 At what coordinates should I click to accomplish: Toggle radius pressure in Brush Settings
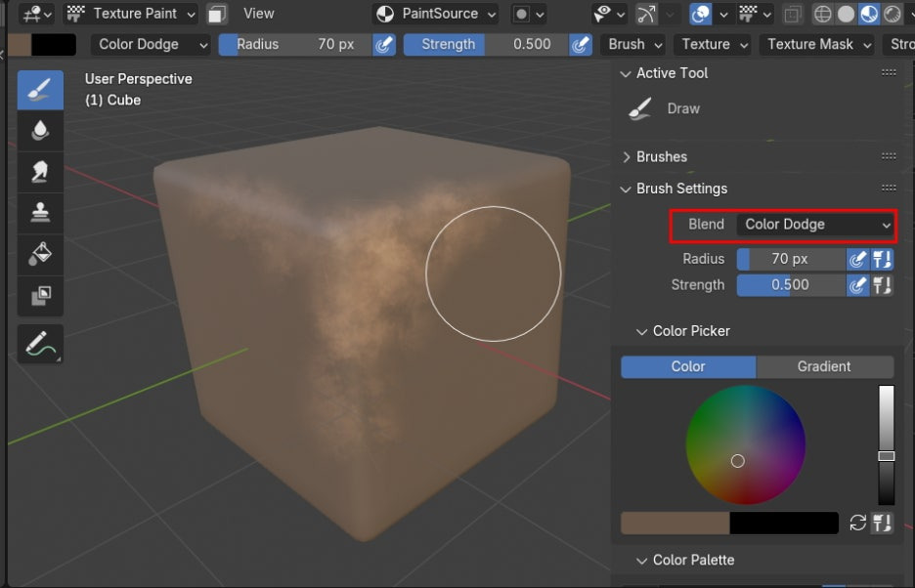coord(857,259)
